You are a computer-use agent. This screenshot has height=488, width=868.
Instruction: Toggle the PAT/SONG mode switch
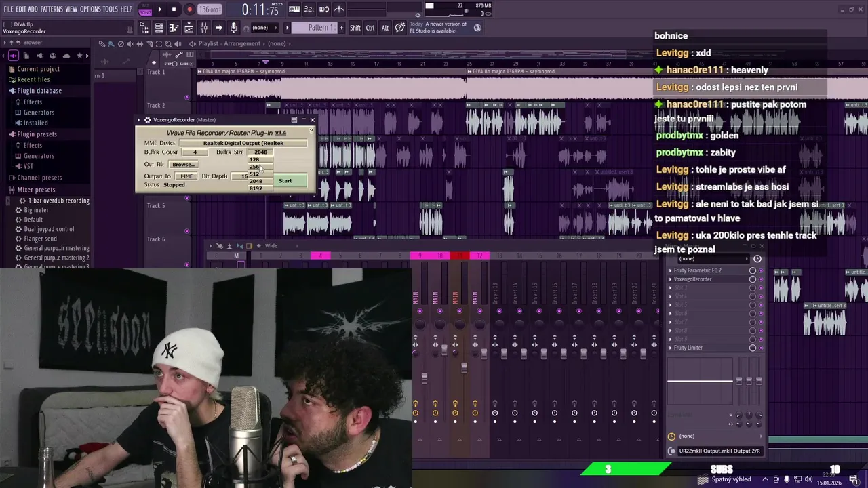pyautogui.click(x=145, y=9)
